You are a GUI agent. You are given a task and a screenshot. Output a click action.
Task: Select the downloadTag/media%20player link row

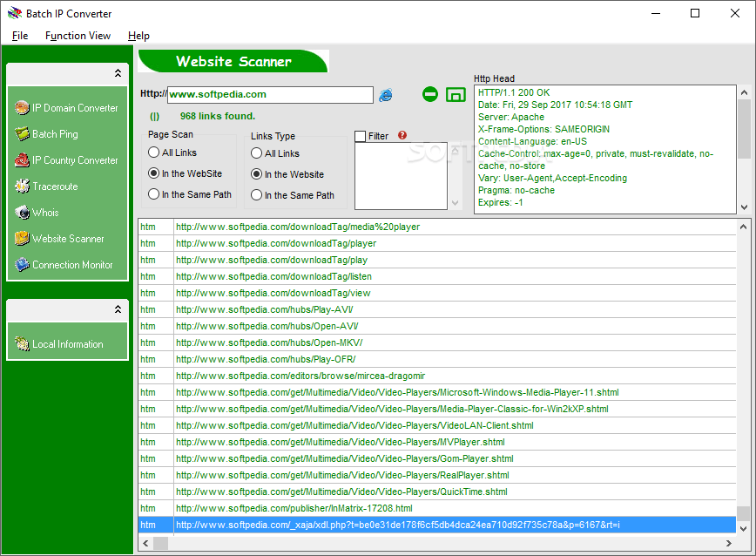tap(437, 227)
